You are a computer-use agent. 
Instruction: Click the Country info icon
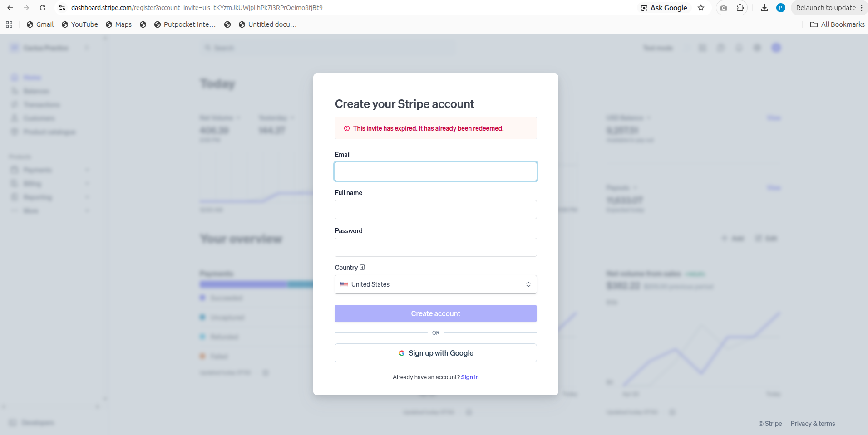coord(362,268)
